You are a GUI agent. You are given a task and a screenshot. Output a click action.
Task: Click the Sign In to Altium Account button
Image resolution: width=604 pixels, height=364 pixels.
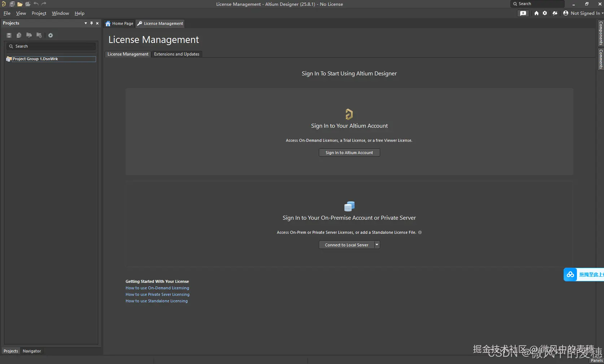point(349,153)
